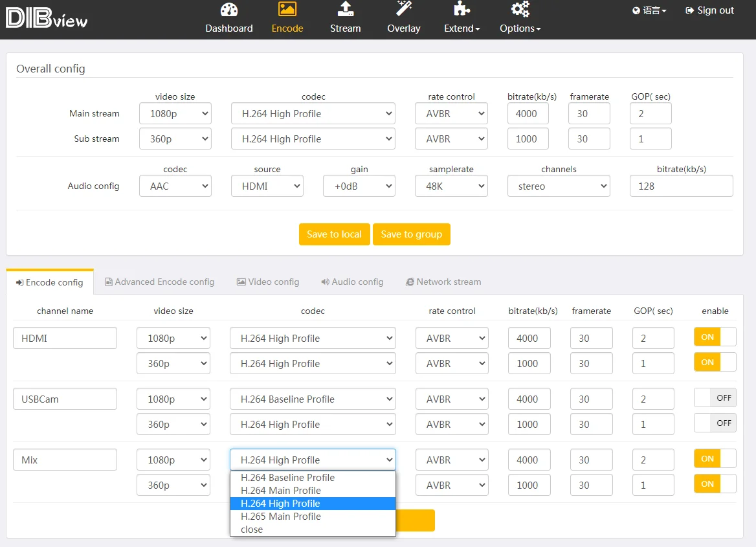756x547 pixels.
Task: Click Save to local button
Action: (x=334, y=234)
